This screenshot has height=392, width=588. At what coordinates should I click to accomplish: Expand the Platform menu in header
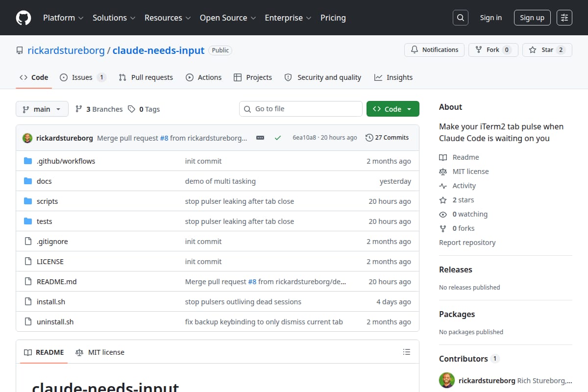(63, 18)
